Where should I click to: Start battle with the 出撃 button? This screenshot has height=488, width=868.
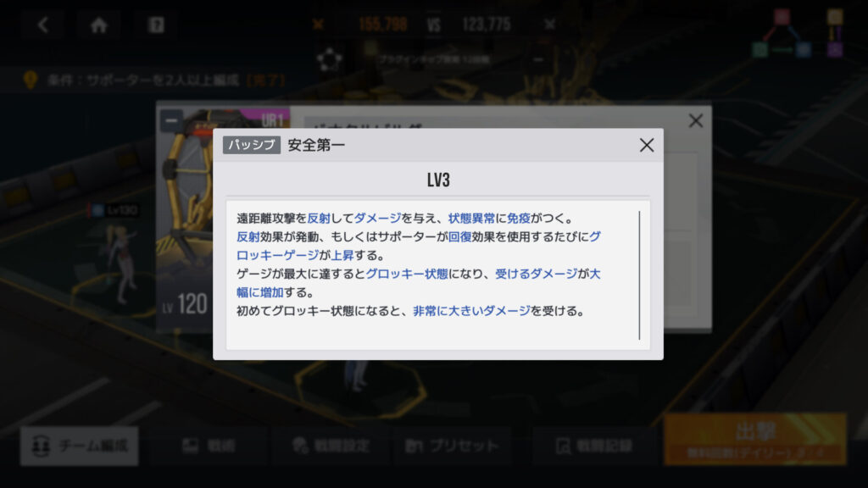755,439
